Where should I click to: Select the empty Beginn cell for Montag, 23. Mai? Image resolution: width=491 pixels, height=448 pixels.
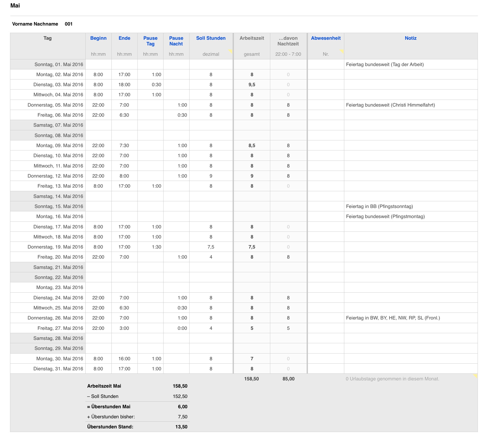[98, 287]
